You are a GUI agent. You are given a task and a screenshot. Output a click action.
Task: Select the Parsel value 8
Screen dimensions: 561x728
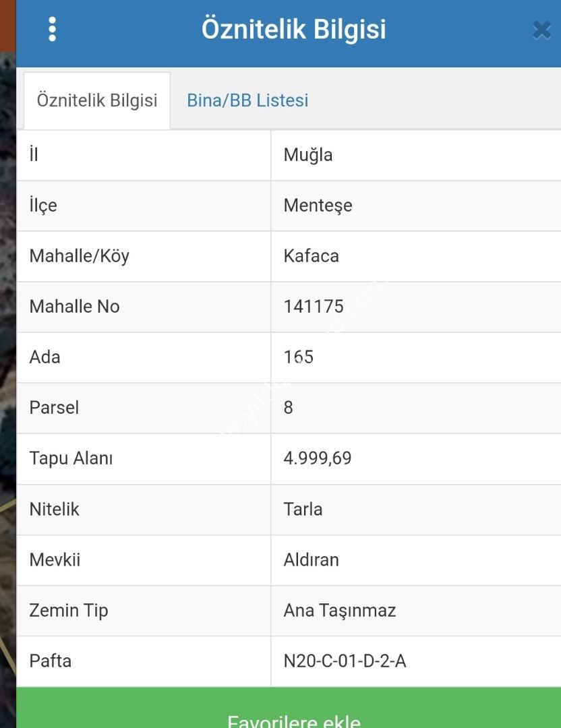[289, 408]
